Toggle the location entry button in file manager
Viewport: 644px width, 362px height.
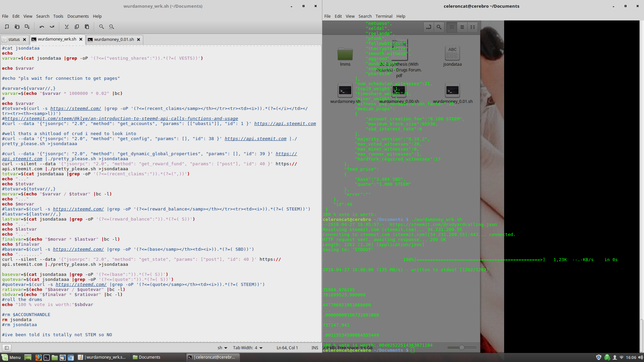(429, 27)
